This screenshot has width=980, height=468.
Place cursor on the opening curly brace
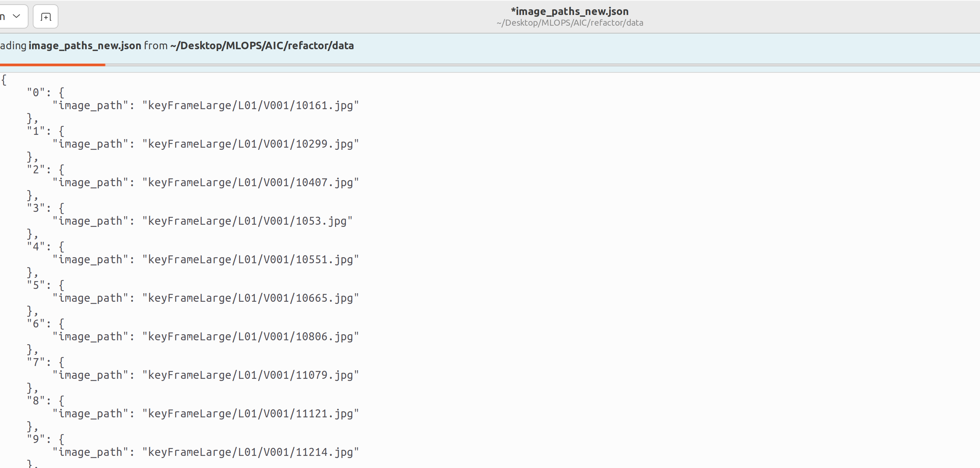tap(4, 80)
